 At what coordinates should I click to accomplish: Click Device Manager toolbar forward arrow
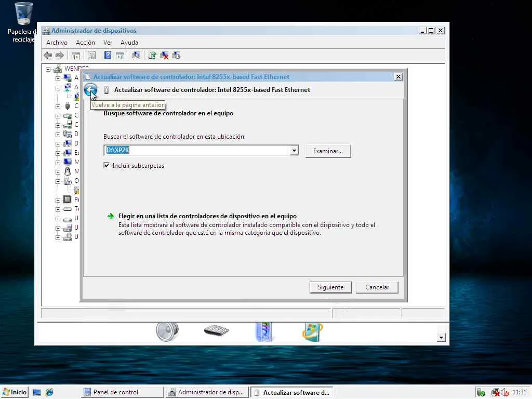coord(60,55)
